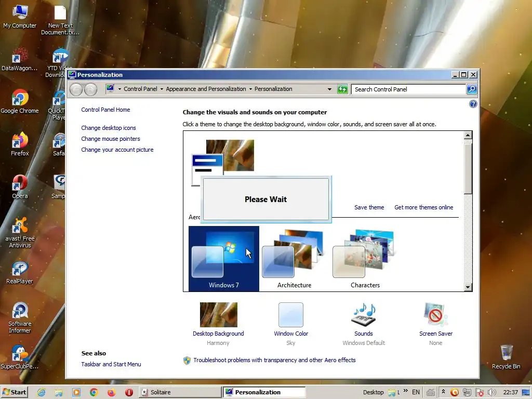Show hidden tray icons arrow
The image size is (532, 399).
click(x=443, y=392)
